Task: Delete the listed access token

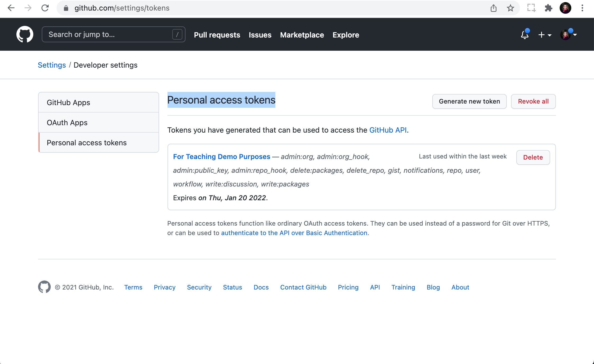Action: pos(533,157)
